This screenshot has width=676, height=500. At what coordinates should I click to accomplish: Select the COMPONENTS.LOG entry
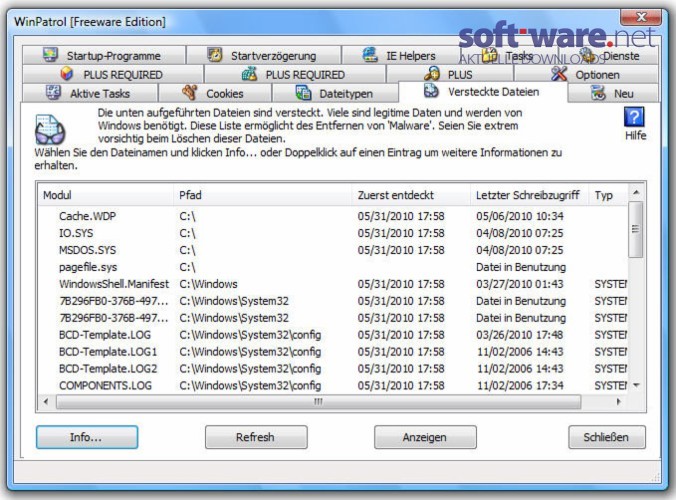tap(333, 385)
